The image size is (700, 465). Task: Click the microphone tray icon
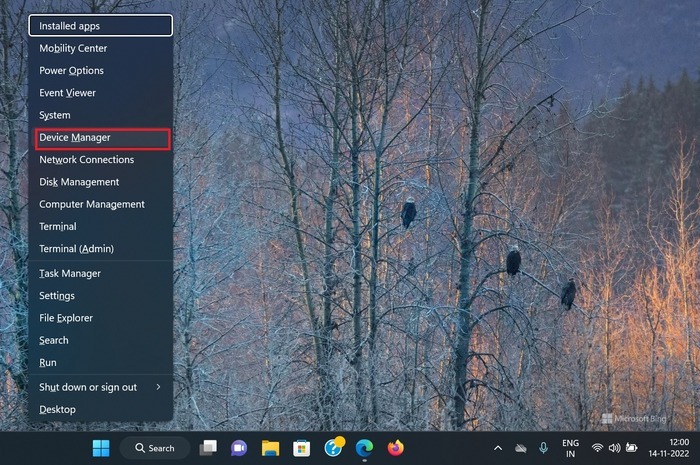[x=543, y=448]
